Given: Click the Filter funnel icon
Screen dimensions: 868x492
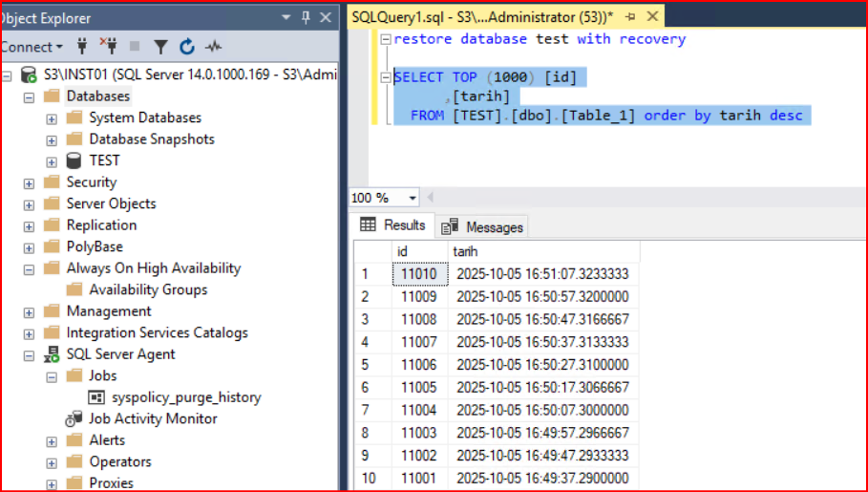Looking at the screenshot, I should click(160, 46).
